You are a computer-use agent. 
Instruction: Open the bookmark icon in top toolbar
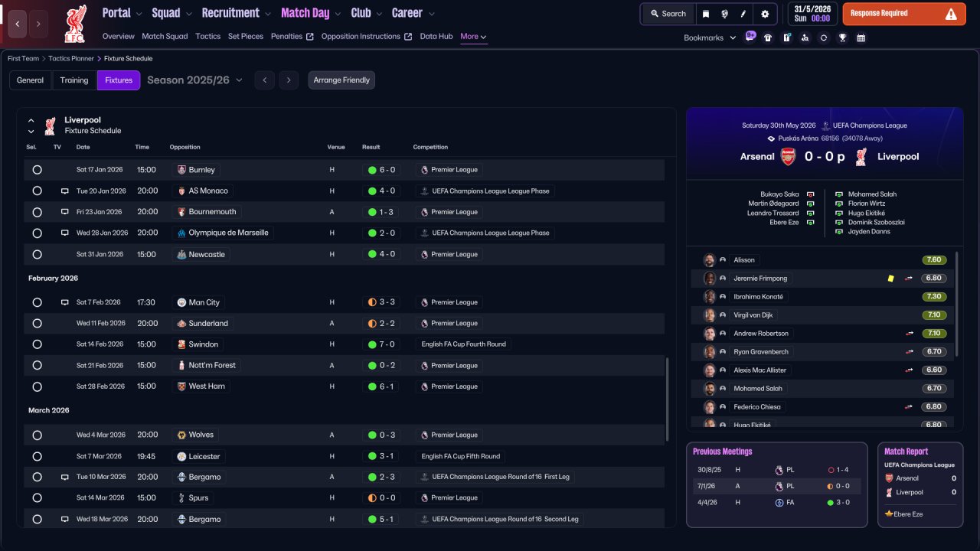[x=706, y=14]
